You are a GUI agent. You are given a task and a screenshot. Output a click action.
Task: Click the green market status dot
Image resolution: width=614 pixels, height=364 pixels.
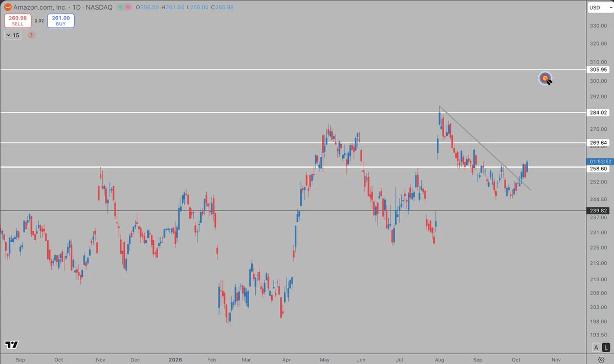(120, 8)
